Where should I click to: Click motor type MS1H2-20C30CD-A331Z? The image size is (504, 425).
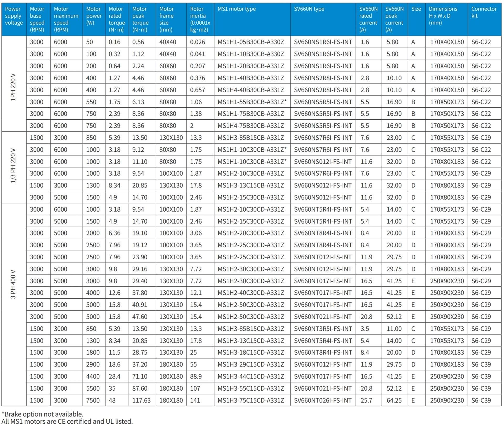coord(251,233)
